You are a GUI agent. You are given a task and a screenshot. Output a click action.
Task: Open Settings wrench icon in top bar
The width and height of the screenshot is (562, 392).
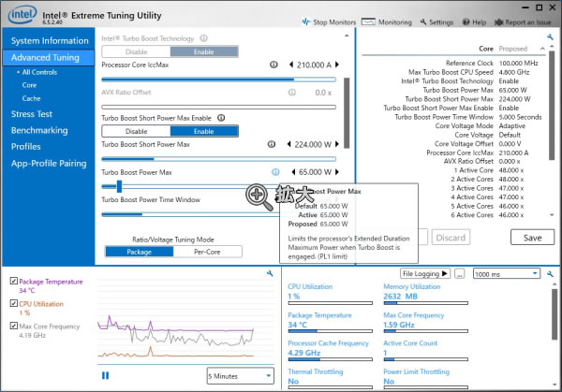point(423,22)
